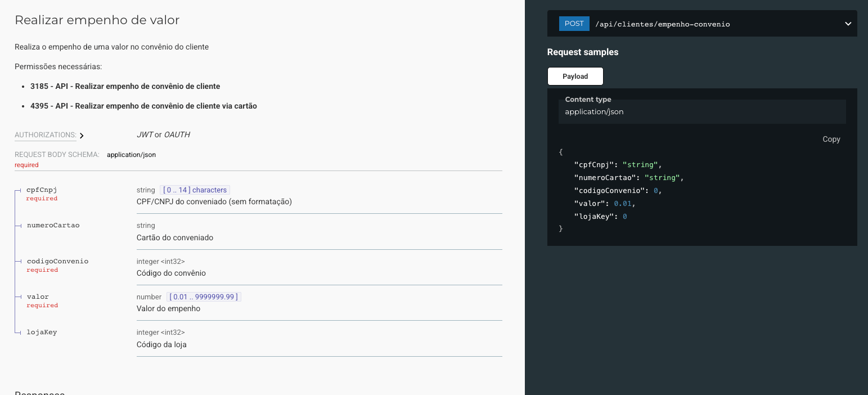Click the "Valor do empenho" description
Viewport: 868px width, 395px height.
tap(168, 308)
